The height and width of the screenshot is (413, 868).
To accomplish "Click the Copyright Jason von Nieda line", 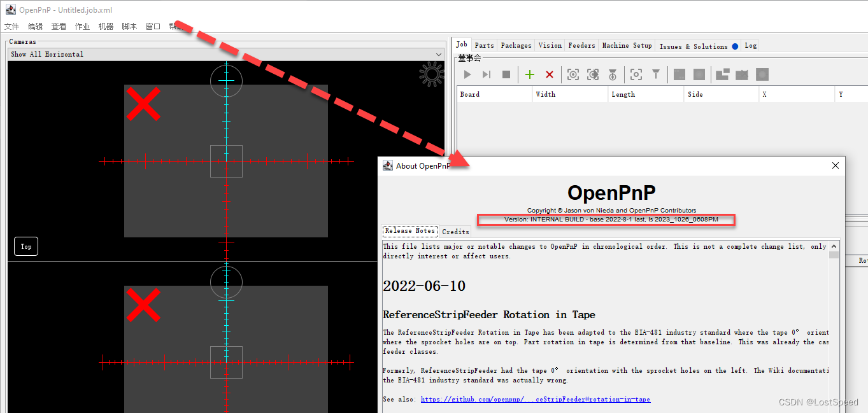I will pyautogui.click(x=611, y=210).
